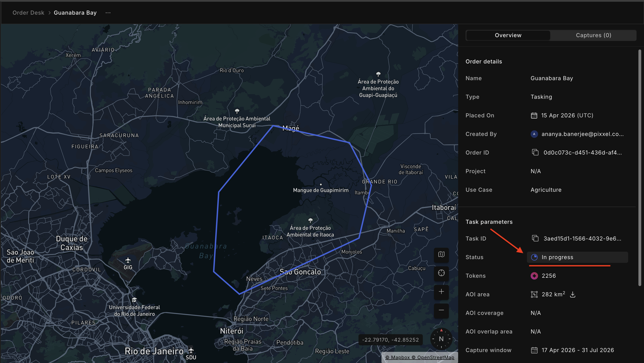Click the In progress status badge
The image size is (644, 363).
(577, 257)
